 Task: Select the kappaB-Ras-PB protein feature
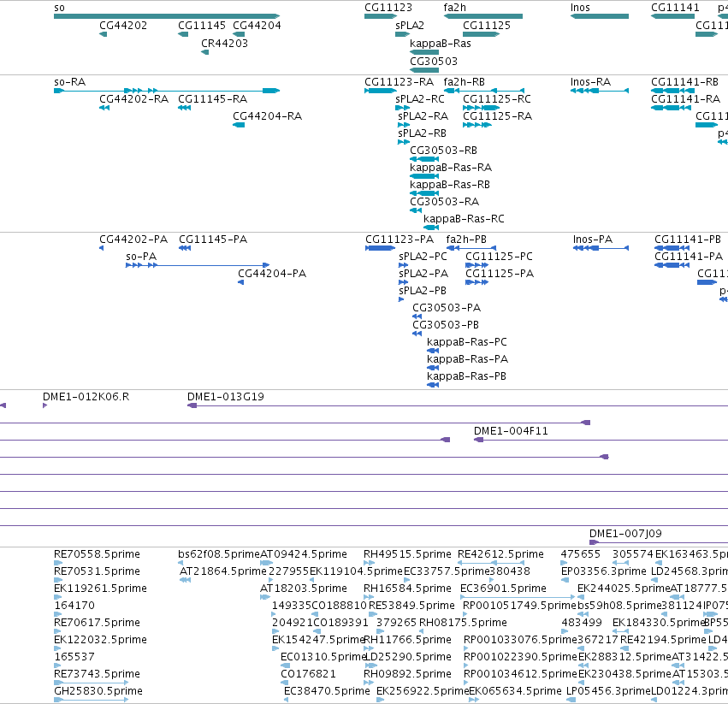(433, 385)
